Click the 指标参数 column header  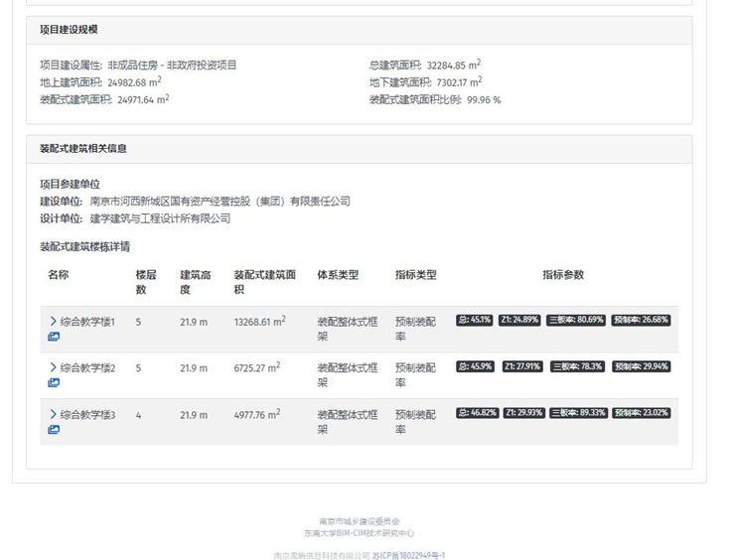coord(563,275)
